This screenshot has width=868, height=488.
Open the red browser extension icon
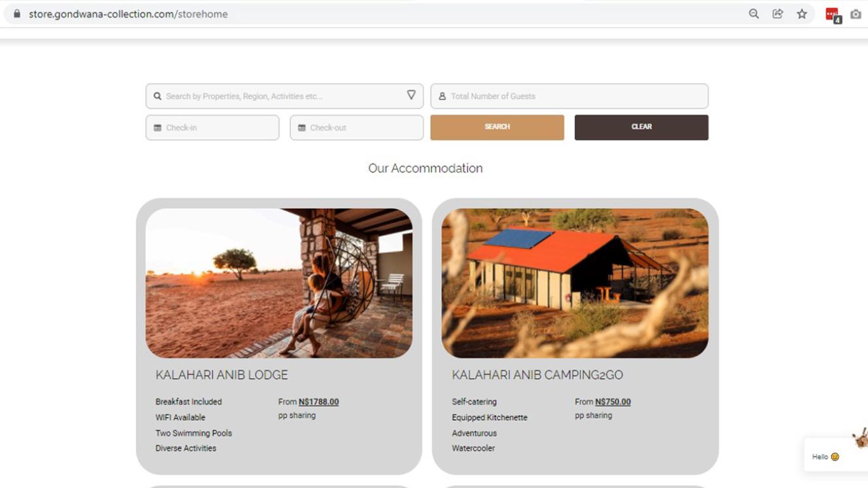coord(832,14)
